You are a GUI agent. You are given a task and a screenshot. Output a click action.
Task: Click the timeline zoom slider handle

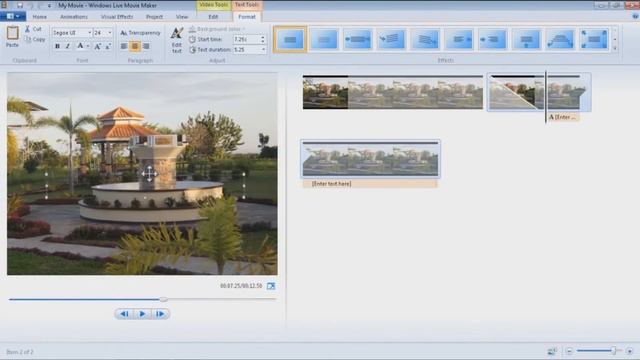click(613, 351)
